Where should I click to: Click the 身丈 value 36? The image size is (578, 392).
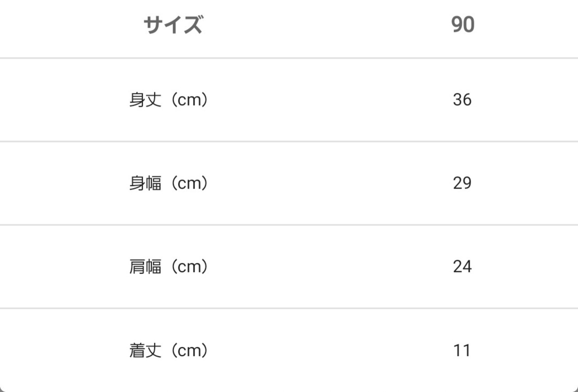tap(462, 100)
